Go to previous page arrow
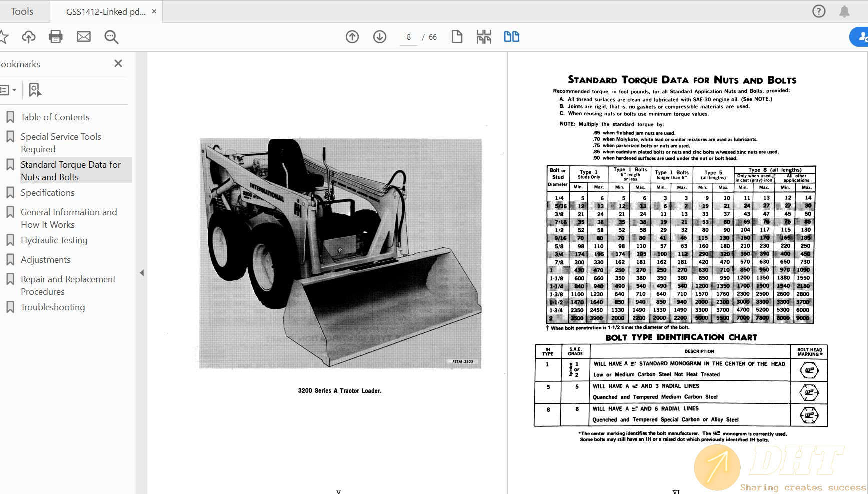The height and width of the screenshot is (494, 868). coord(352,37)
